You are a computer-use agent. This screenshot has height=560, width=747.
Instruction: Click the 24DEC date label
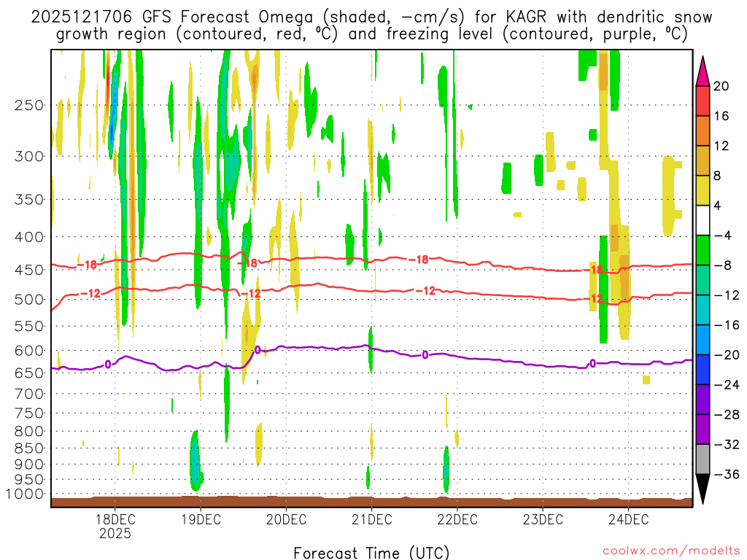pyautogui.click(x=628, y=519)
